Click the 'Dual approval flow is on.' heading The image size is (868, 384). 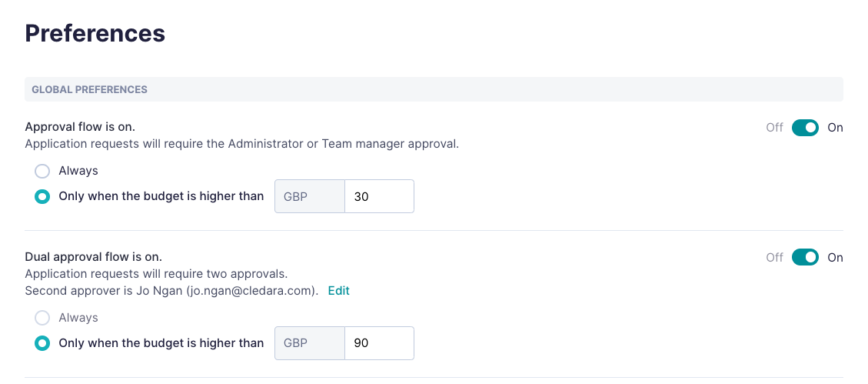94,257
